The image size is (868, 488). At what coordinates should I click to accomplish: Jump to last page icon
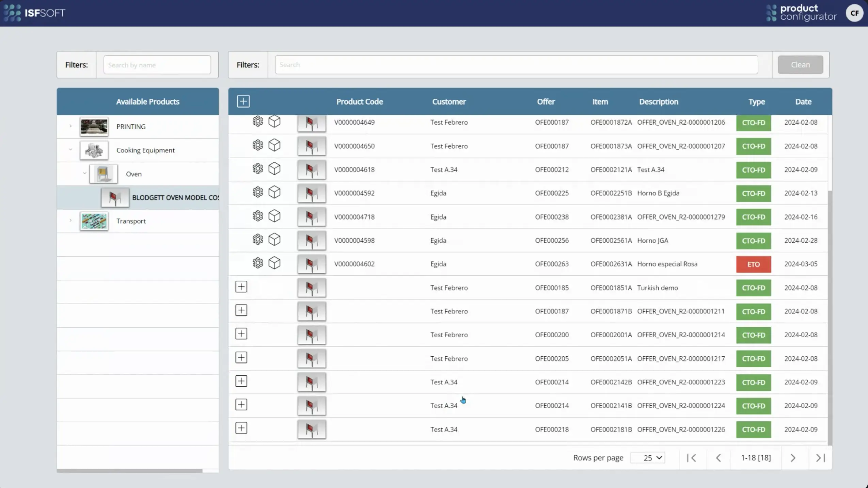tap(820, 458)
